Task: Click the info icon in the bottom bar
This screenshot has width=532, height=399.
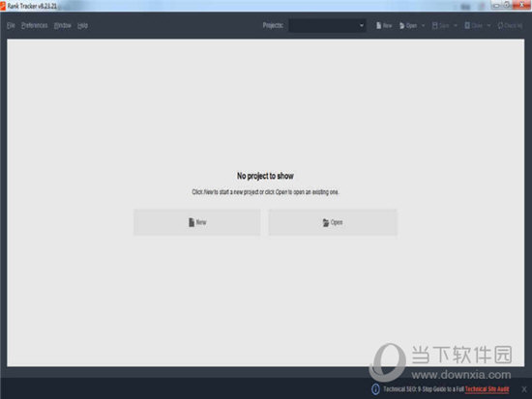Action: pos(375,389)
